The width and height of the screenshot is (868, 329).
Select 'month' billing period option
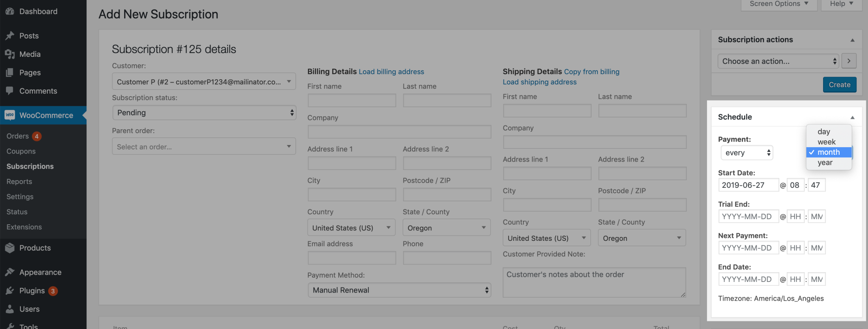(829, 152)
